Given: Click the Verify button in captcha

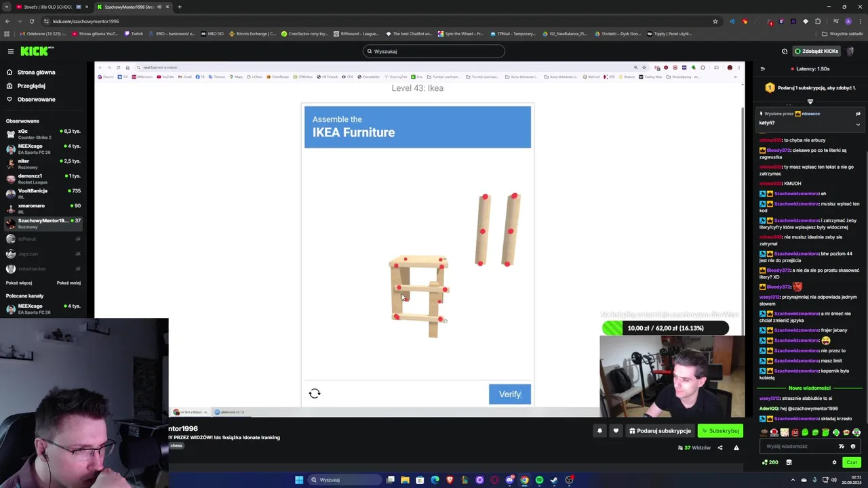Looking at the screenshot, I should tap(510, 394).
